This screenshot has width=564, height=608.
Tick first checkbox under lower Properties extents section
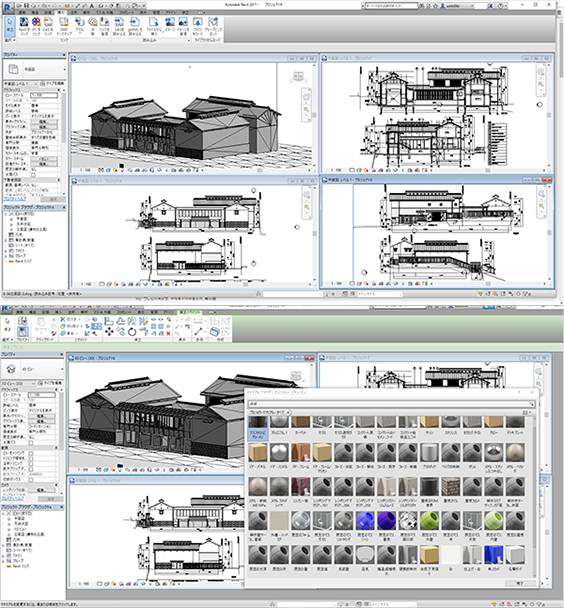31,453
